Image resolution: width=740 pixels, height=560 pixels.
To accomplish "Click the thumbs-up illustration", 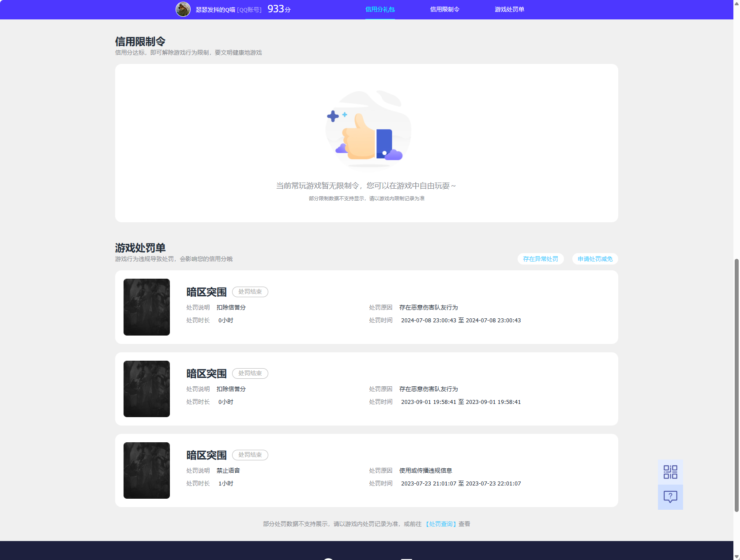I will point(368,129).
